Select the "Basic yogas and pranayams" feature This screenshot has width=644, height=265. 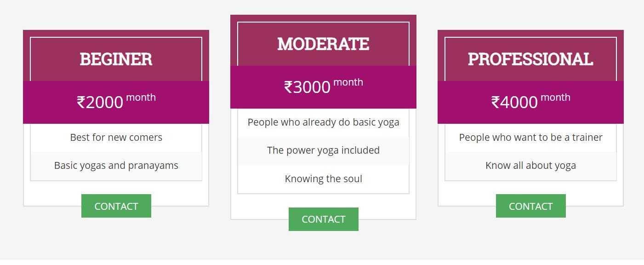[116, 166]
